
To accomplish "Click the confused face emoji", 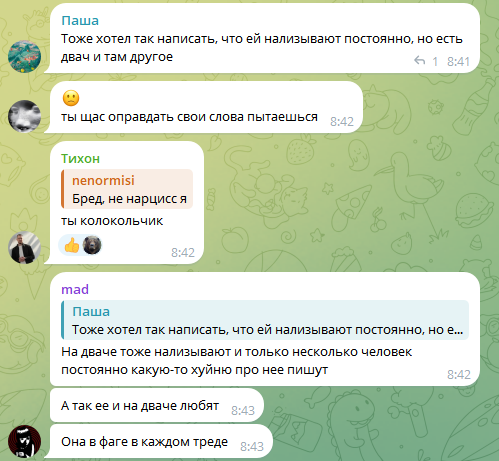I will pyautogui.click(x=71, y=98).
